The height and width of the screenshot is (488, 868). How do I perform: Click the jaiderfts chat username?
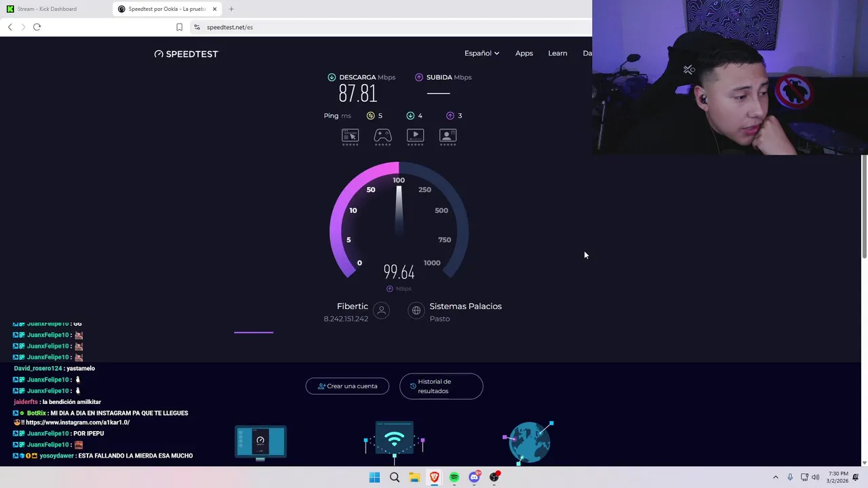tap(26, 402)
